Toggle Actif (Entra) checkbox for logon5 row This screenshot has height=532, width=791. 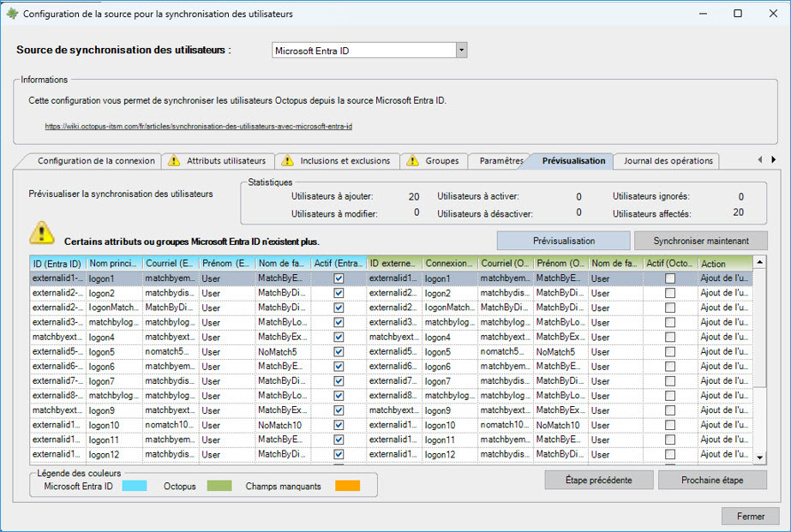pos(339,351)
